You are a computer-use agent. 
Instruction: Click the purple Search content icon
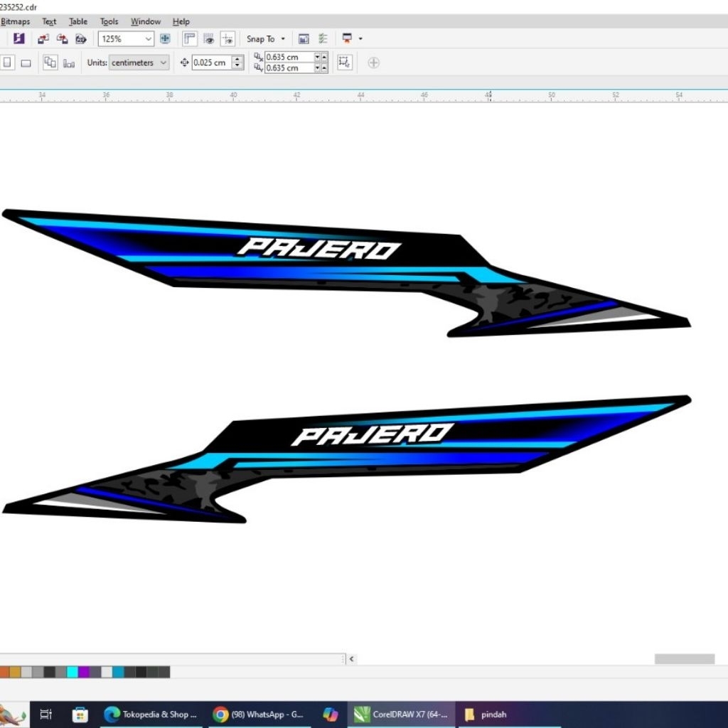tap(19, 38)
